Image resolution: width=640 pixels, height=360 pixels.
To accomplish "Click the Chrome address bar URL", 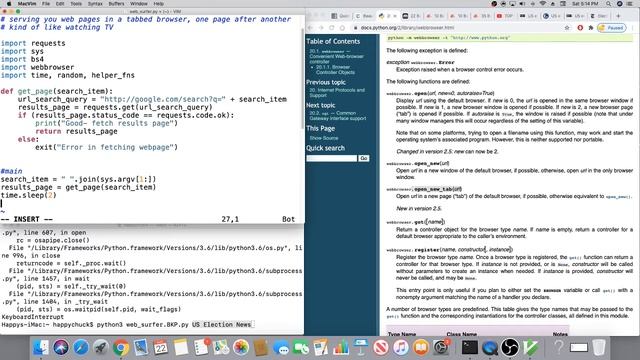I will click(x=407, y=28).
